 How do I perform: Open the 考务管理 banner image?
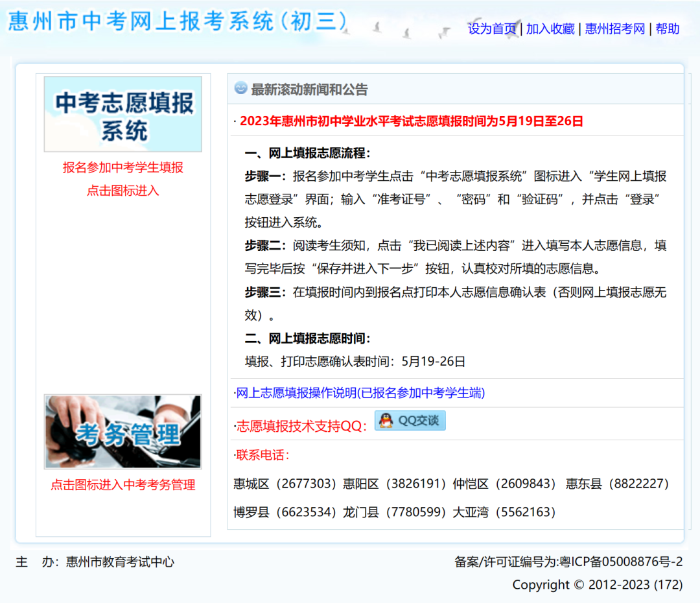click(122, 431)
